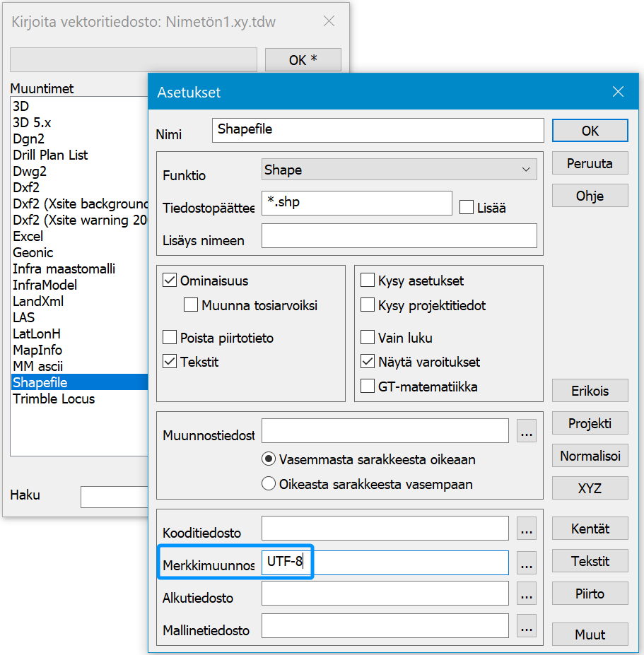The image size is (644, 655).
Task: Open the Alkutiedosto file picker
Action: 526,594
